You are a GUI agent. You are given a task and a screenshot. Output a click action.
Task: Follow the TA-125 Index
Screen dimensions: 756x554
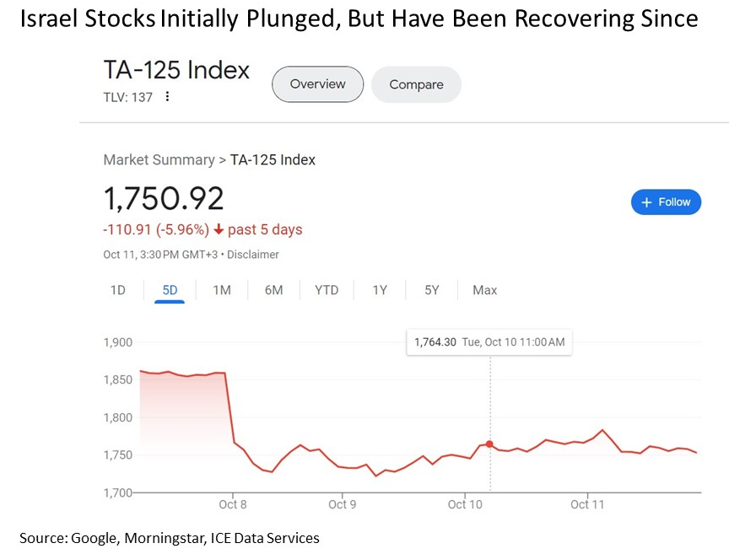pyautogui.click(x=666, y=202)
